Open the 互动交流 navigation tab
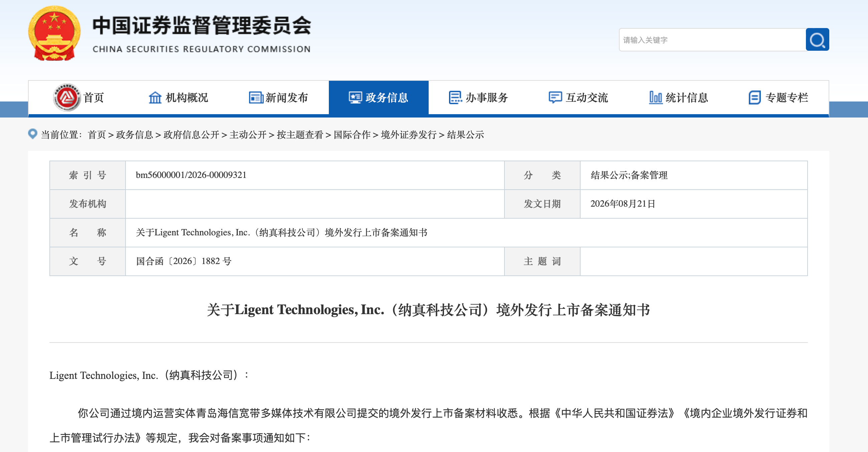The width and height of the screenshot is (868, 452). pyautogui.click(x=578, y=98)
